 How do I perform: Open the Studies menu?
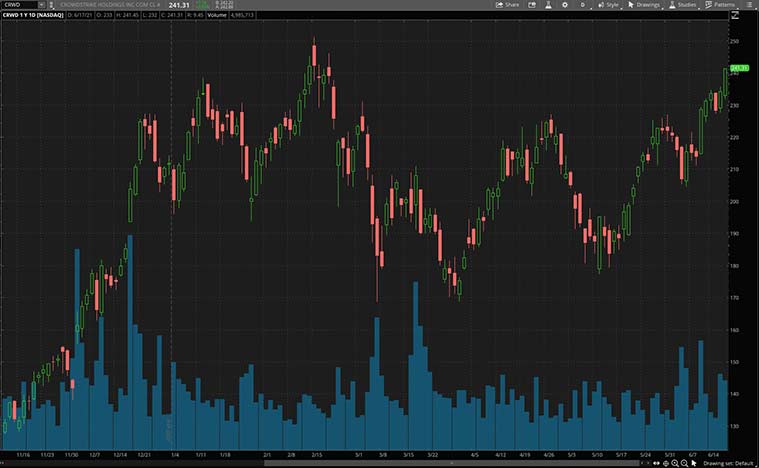(683, 5)
